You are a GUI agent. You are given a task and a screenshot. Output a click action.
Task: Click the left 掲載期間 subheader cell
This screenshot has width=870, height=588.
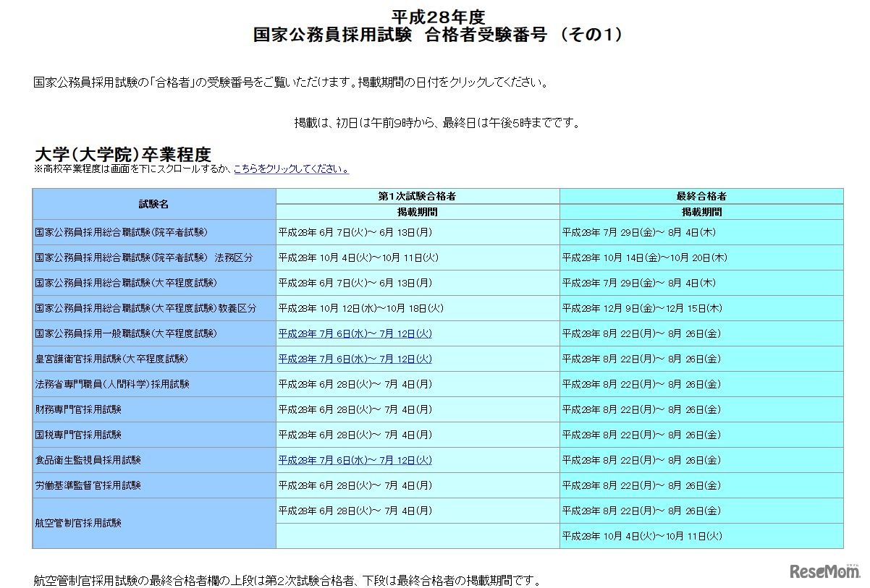tap(416, 211)
